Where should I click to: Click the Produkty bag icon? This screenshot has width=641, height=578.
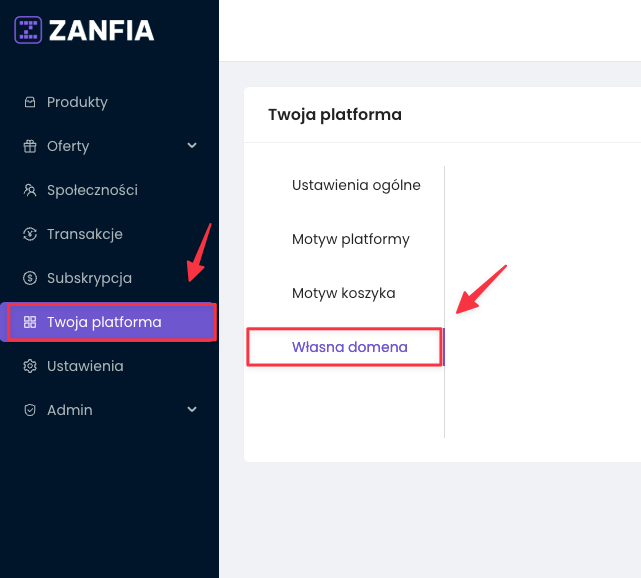[x=29, y=102]
